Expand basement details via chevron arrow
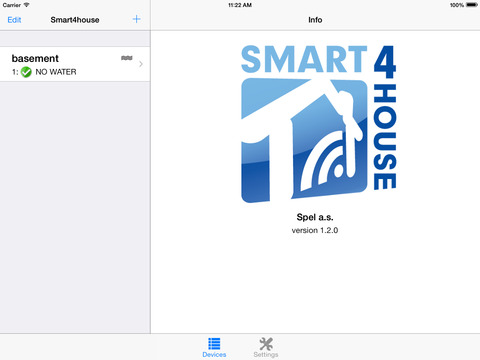Viewport: 480px width, 360px height. point(141,64)
